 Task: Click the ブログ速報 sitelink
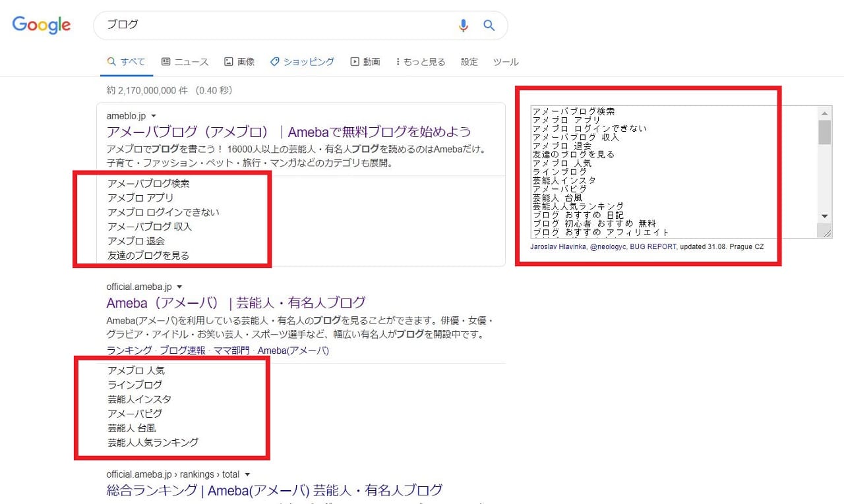pyautogui.click(x=182, y=350)
